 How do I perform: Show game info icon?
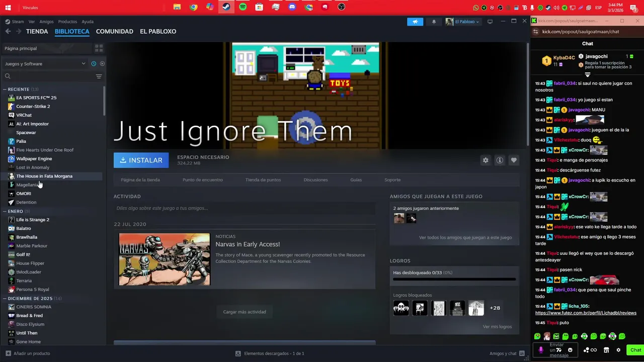(500, 160)
